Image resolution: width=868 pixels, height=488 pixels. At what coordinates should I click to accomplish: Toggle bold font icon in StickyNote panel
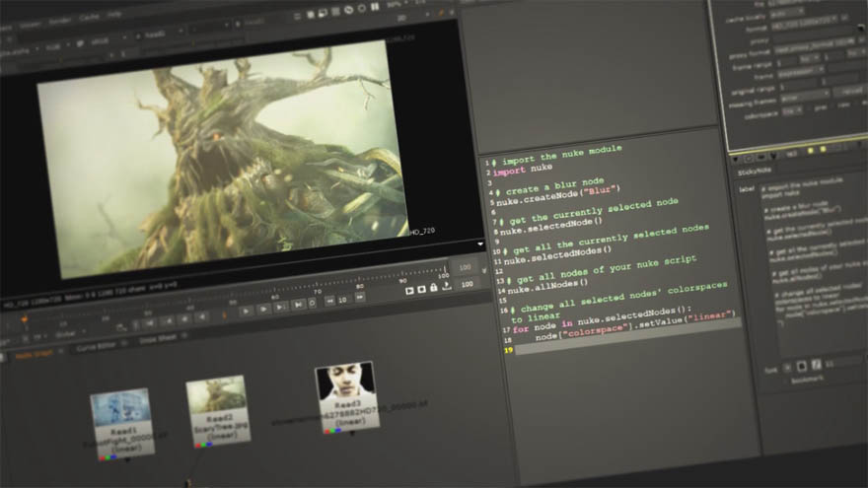point(802,367)
